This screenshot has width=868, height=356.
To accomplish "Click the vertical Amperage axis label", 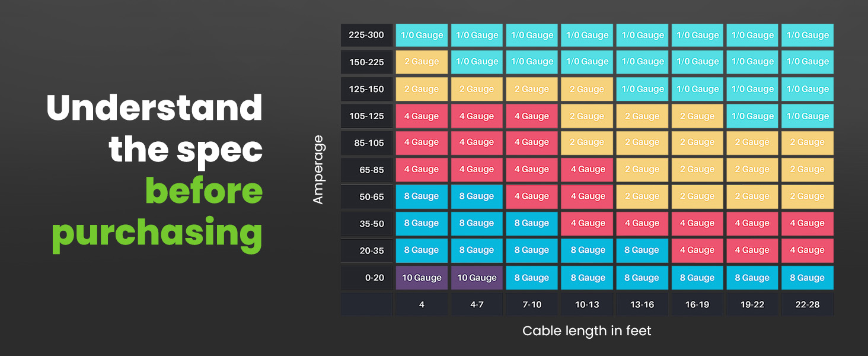I will (318, 170).
